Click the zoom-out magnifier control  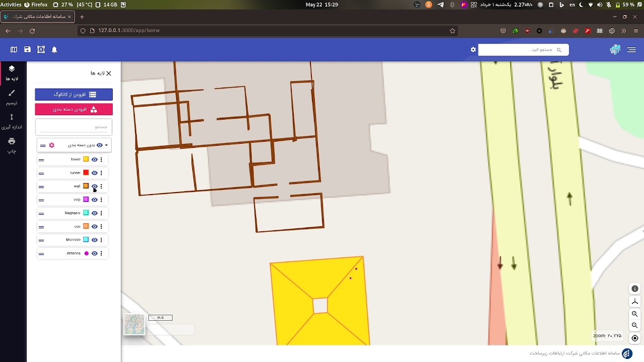pos(634,325)
